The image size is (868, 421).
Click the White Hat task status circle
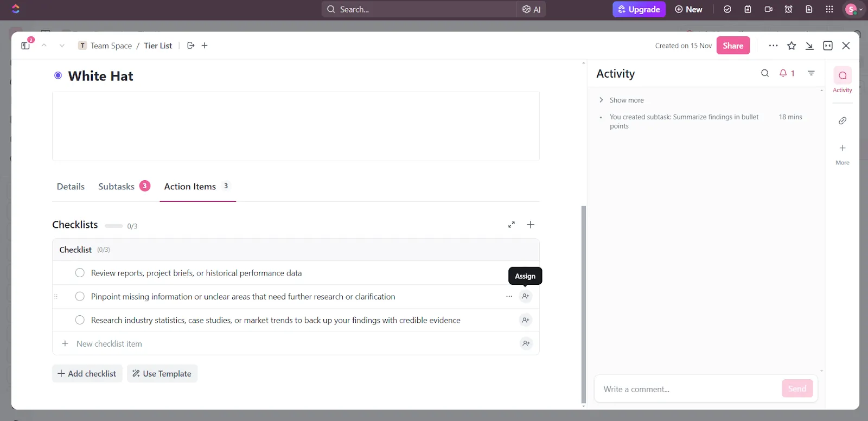tap(58, 75)
